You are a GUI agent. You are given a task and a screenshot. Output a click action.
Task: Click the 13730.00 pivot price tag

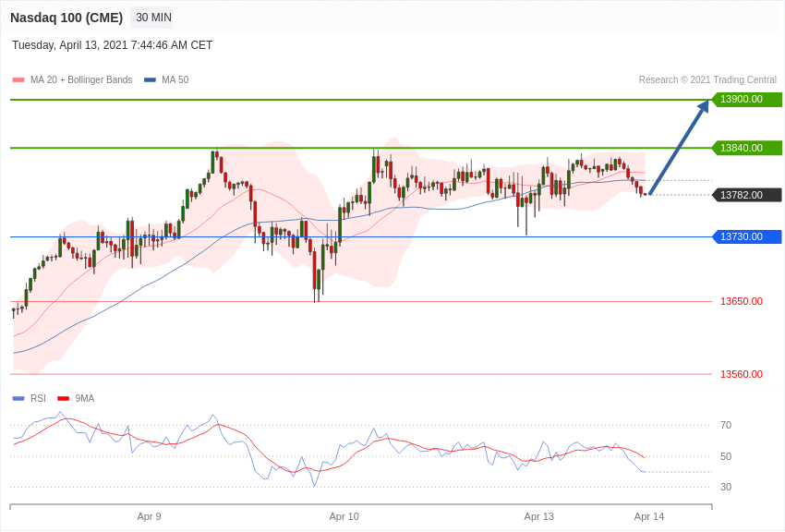(x=747, y=236)
